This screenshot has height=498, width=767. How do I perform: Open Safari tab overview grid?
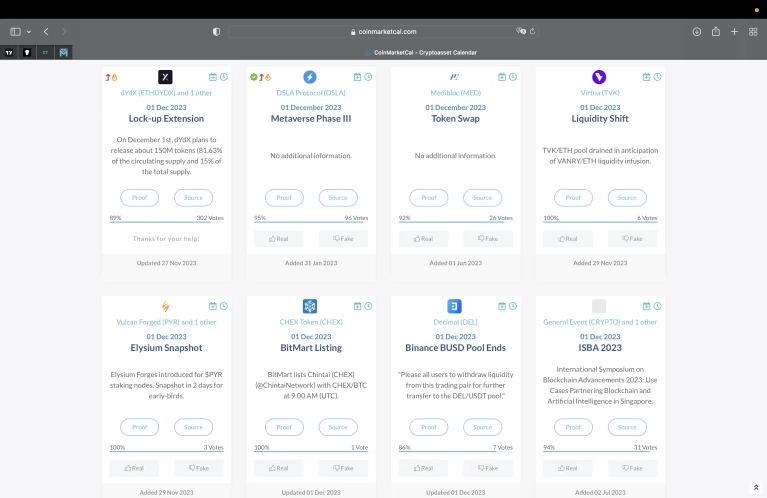pos(752,32)
